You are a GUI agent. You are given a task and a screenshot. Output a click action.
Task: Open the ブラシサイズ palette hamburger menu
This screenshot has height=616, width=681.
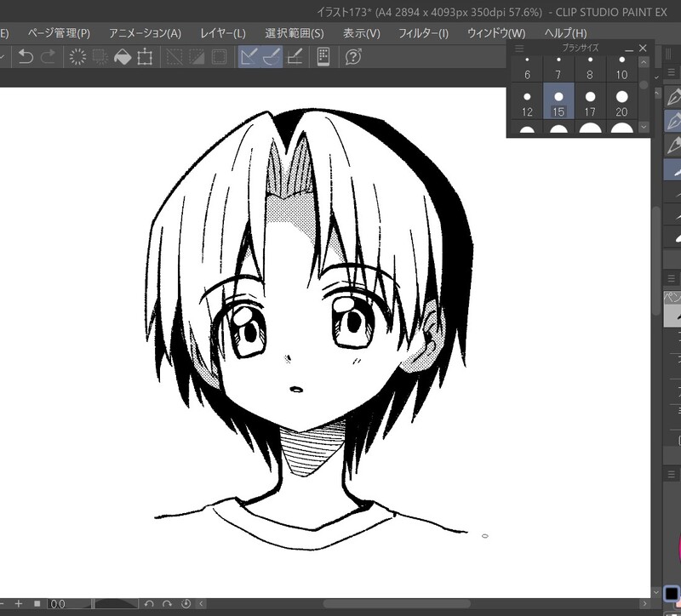(519, 48)
